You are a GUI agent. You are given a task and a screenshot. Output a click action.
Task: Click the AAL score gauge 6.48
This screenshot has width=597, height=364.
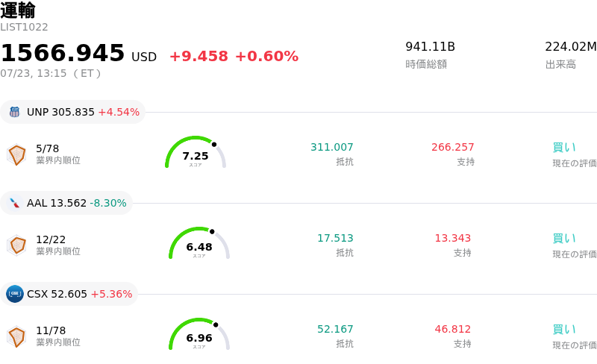[x=199, y=243]
